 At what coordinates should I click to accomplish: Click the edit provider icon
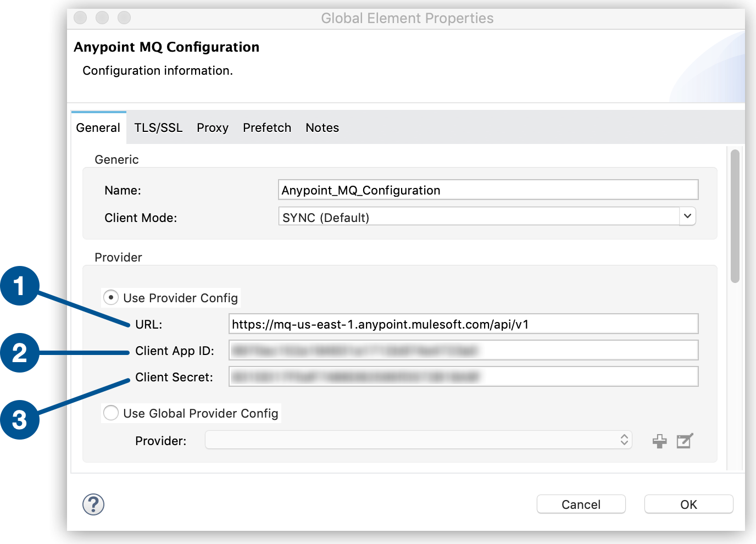coord(684,440)
